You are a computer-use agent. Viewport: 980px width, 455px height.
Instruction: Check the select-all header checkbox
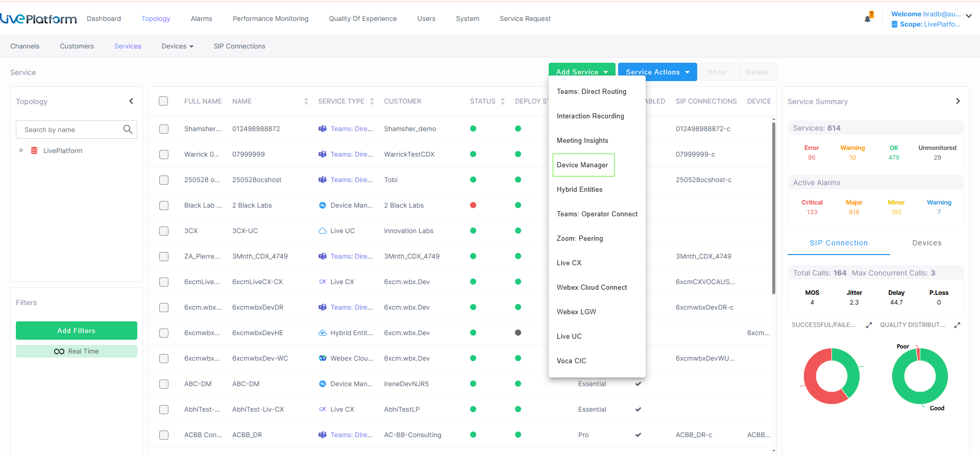click(x=163, y=101)
